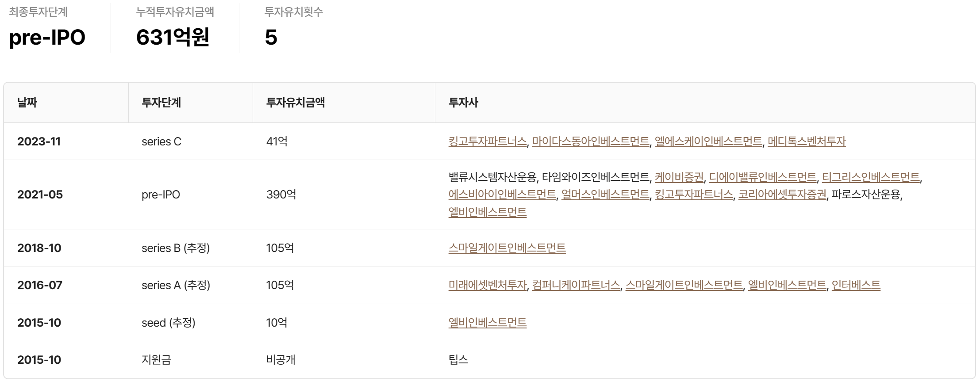Click the 투자유치금액 column header
Screen dimensions: 980x385
tap(295, 103)
